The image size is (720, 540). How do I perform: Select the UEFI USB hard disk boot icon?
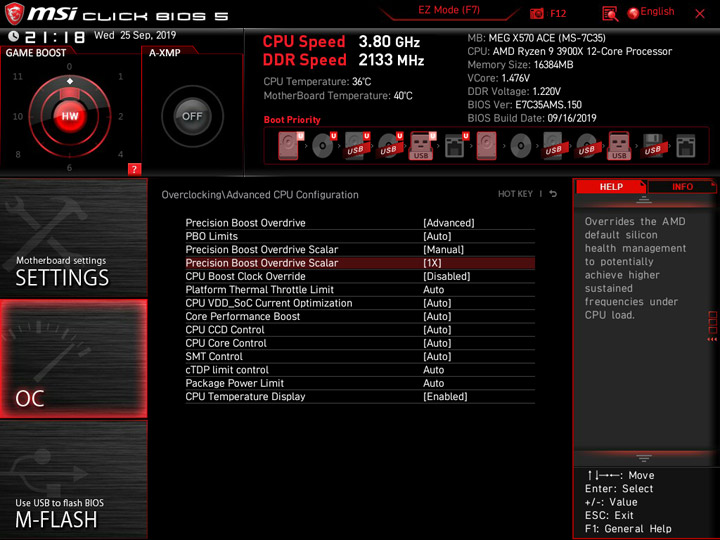357,146
